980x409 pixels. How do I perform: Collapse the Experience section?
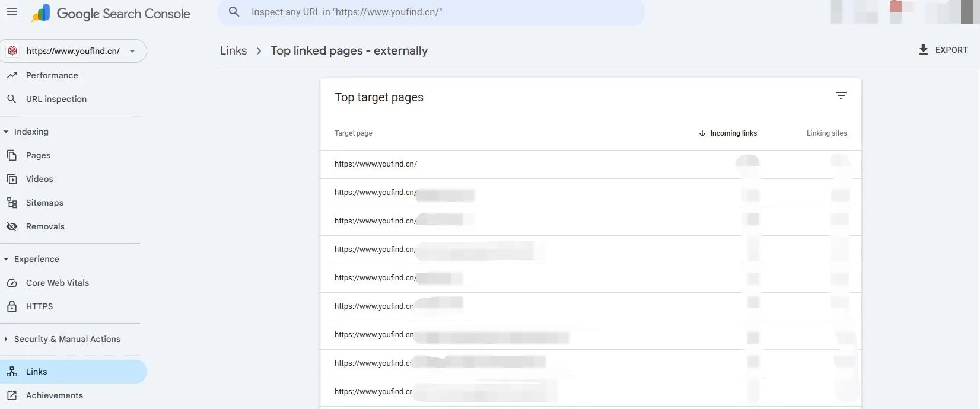(x=6, y=259)
